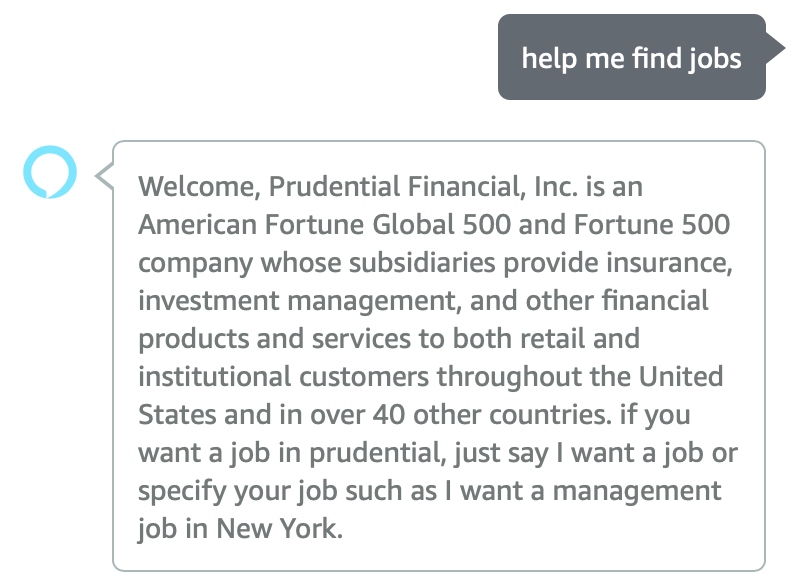Viewport: 802px width, 586px height.
Task: Click 'Fortune 500' at the line's end
Action: [x=652, y=224]
